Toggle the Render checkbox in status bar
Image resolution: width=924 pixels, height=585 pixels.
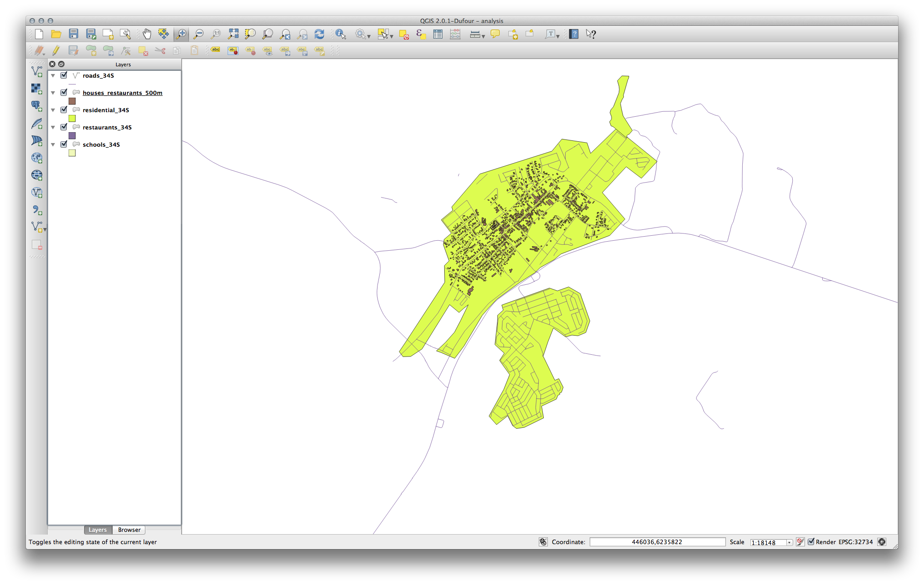pyautogui.click(x=811, y=542)
